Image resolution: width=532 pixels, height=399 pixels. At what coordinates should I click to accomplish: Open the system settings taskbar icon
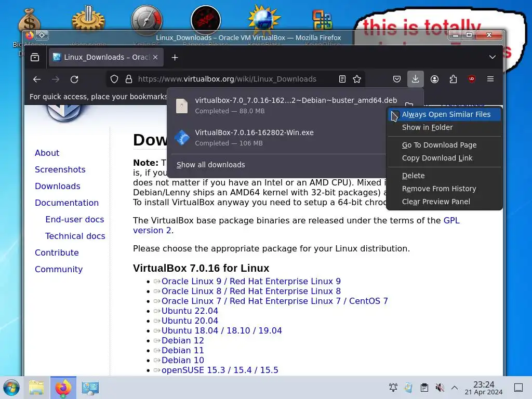pyautogui.click(x=90, y=388)
